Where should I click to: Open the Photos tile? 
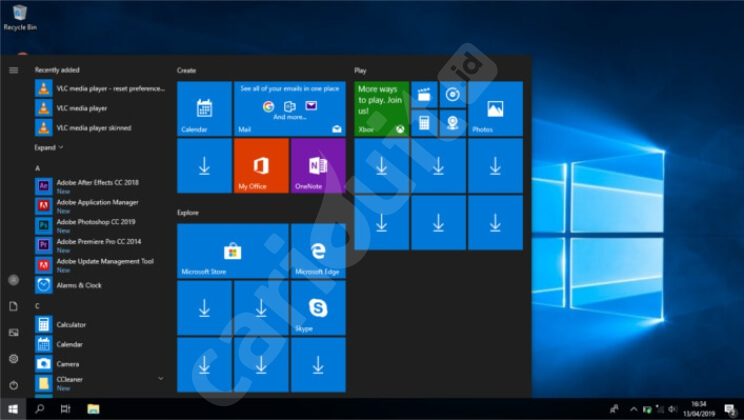495,109
